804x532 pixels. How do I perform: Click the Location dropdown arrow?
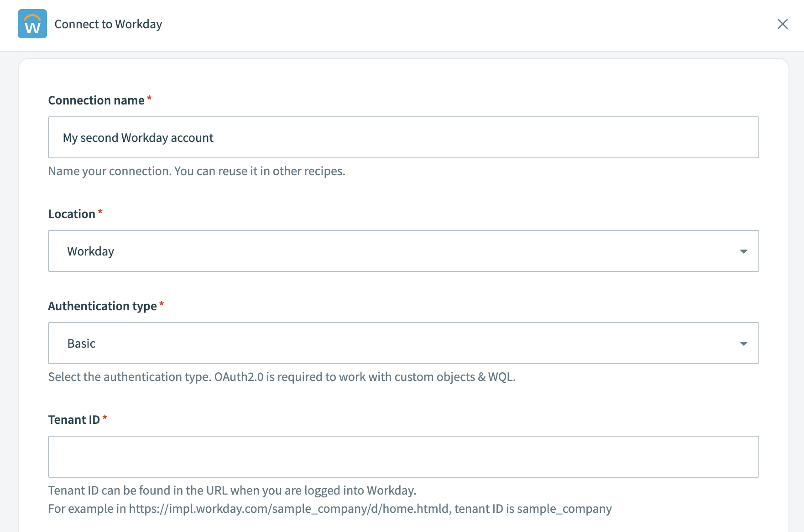click(743, 251)
